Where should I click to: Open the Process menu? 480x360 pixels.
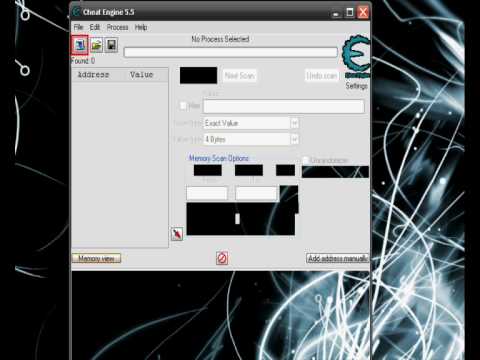click(117, 27)
